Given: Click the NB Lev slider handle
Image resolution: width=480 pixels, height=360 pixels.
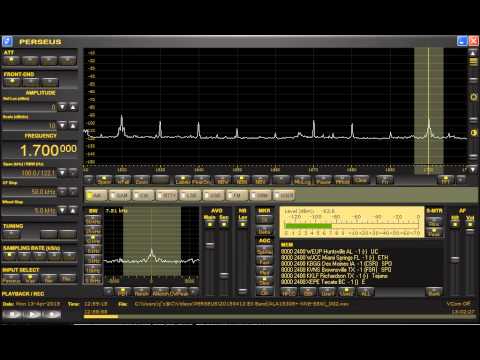Looking at the screenshot, I should pyautogui.click(x=243, y=291).
